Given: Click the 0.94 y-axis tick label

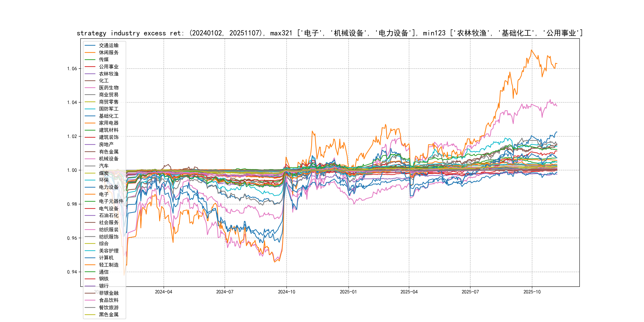Looking at the screenshot, I should (72, 272).
